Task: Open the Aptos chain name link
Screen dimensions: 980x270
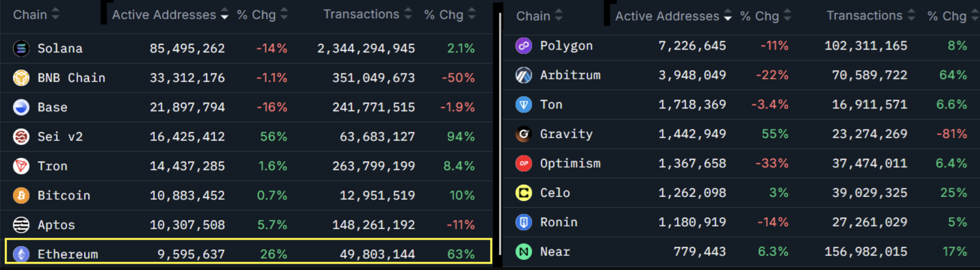Action: 56,225
